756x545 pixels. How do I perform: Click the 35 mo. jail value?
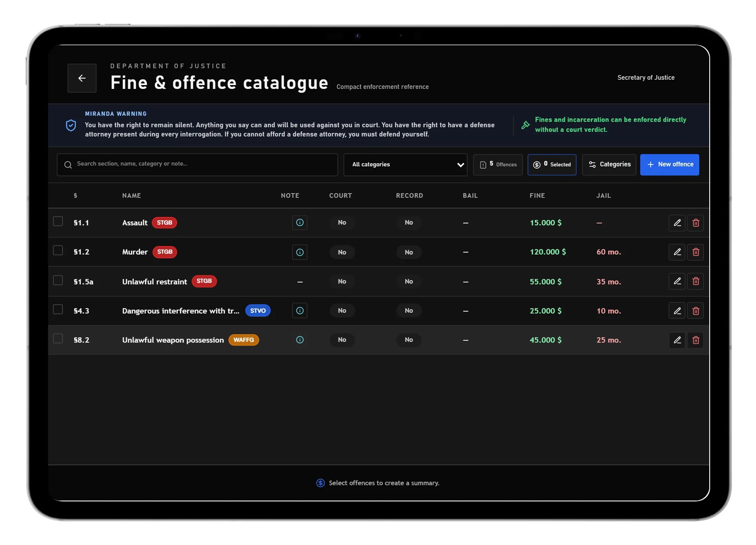pos(608,282)
